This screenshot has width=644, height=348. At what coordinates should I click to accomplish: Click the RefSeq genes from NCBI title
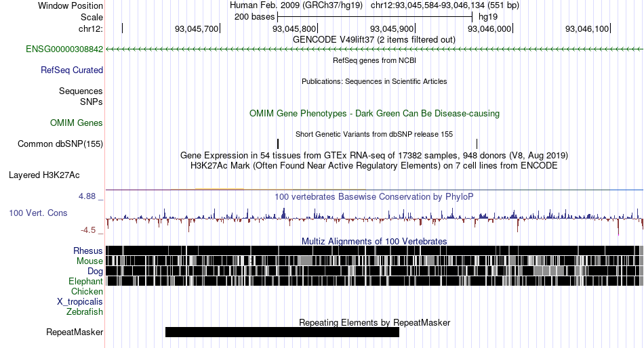374,60
